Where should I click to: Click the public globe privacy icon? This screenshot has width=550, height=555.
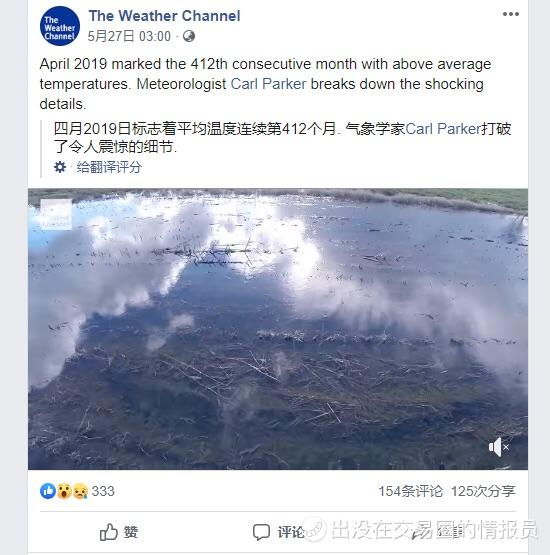tap(189, 36)
